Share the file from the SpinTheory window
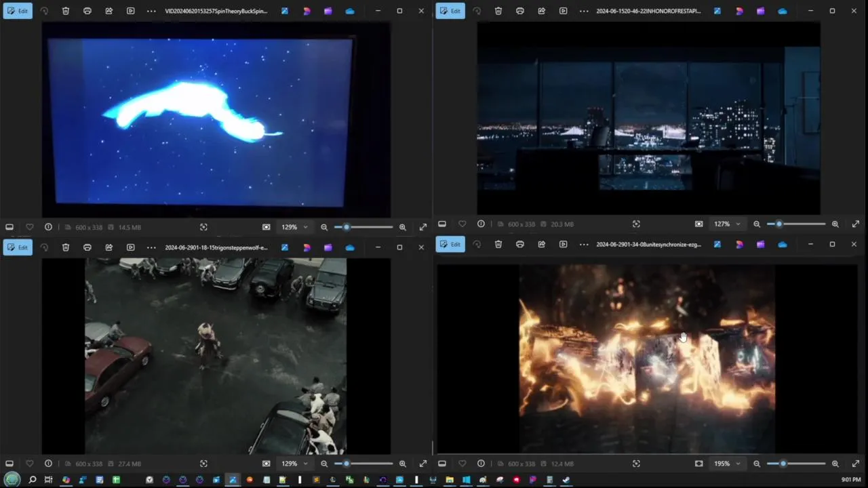 pos(109,11)
